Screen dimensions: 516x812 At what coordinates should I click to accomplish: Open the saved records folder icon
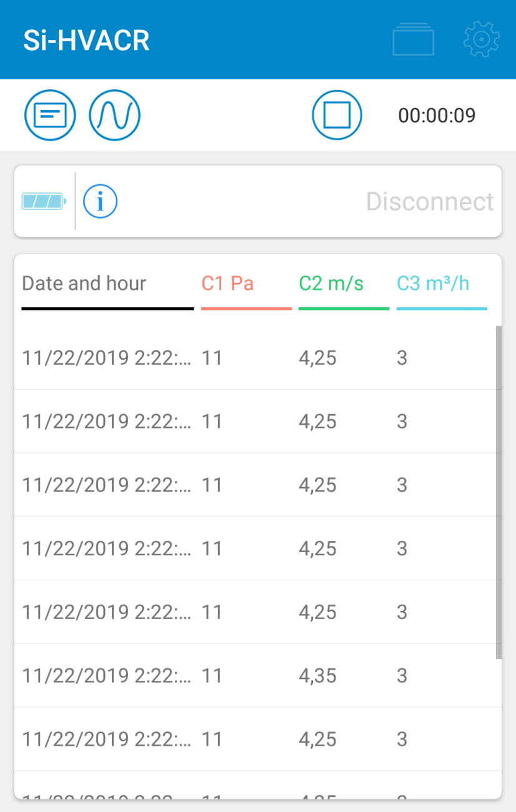point(413,40)
